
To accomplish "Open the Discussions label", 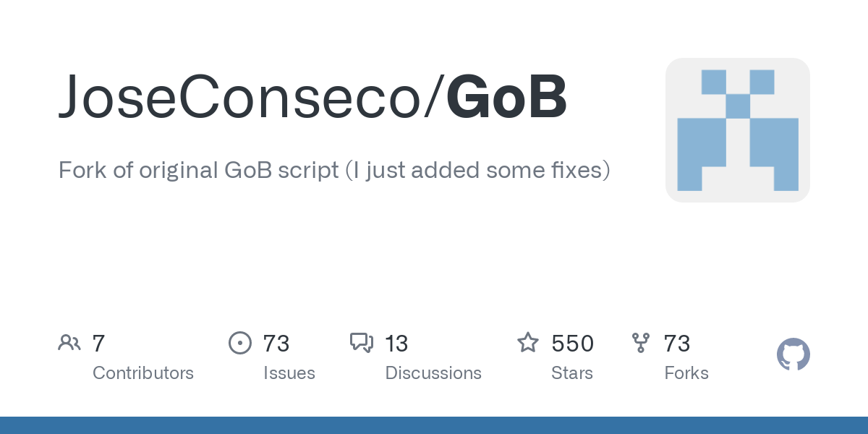I will [433, 373].
